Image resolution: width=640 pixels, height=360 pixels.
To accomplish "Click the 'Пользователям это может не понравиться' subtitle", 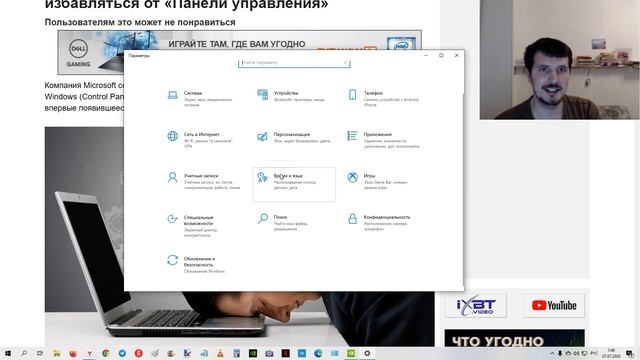I will coord(140,22).
